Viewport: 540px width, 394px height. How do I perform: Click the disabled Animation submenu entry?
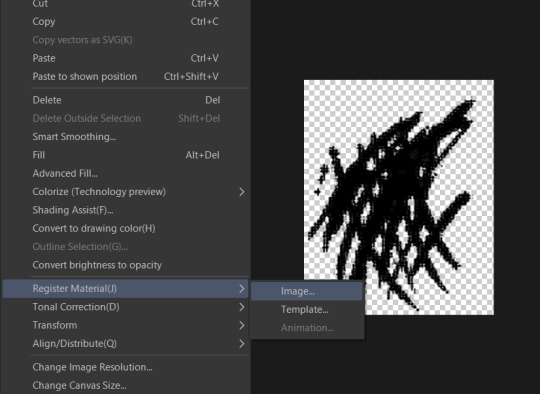(x=307, y=328)
